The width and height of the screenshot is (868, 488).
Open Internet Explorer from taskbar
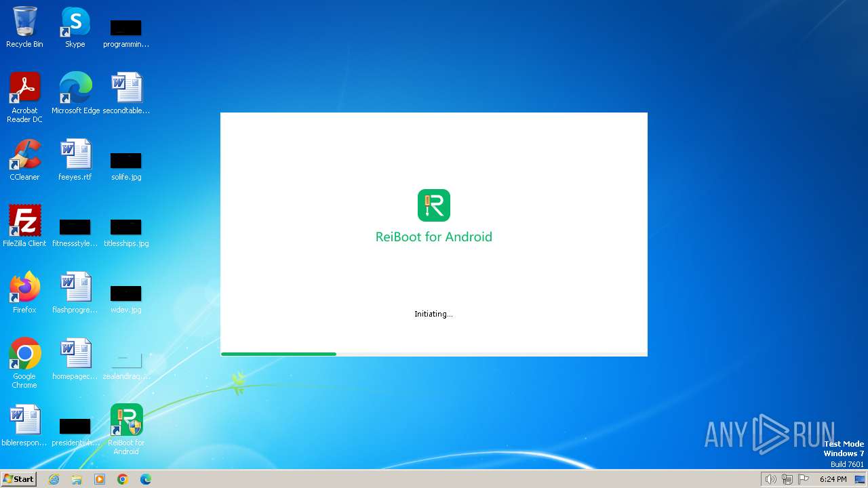pyautogui.click(x=54, y=479)
